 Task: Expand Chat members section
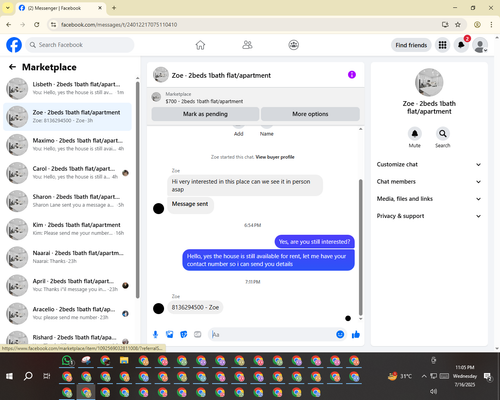pyautogui.click(x=429, y=182)
